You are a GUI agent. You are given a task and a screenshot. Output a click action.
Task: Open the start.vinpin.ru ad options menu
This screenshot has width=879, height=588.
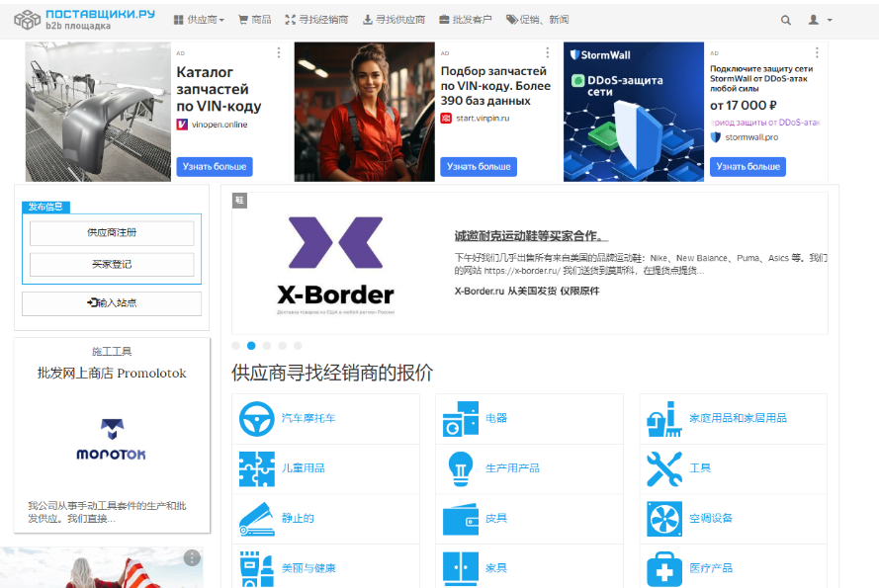[548, 52]
